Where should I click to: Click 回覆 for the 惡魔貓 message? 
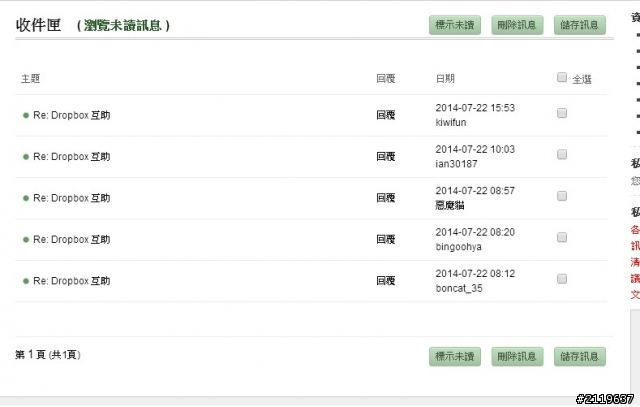coord(386,198)
